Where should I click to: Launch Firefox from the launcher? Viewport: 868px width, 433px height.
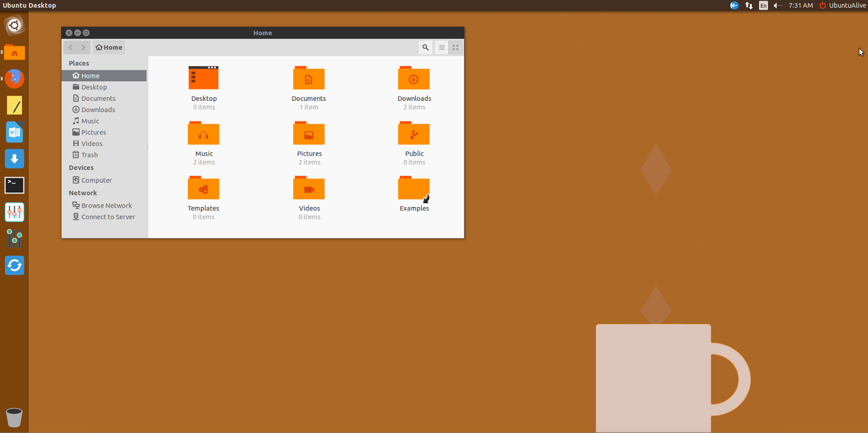coord(15,79)
